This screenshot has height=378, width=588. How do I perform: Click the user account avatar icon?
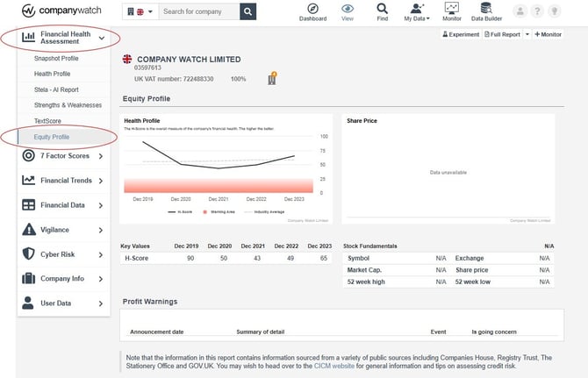tap(520, 11)
